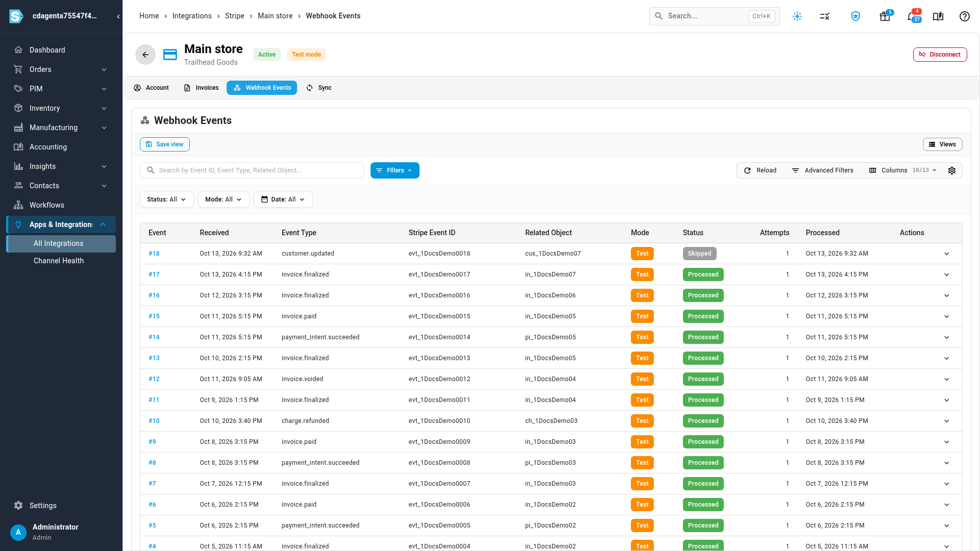
Task: Toggle the Filters button
Action: click(395, 170)
